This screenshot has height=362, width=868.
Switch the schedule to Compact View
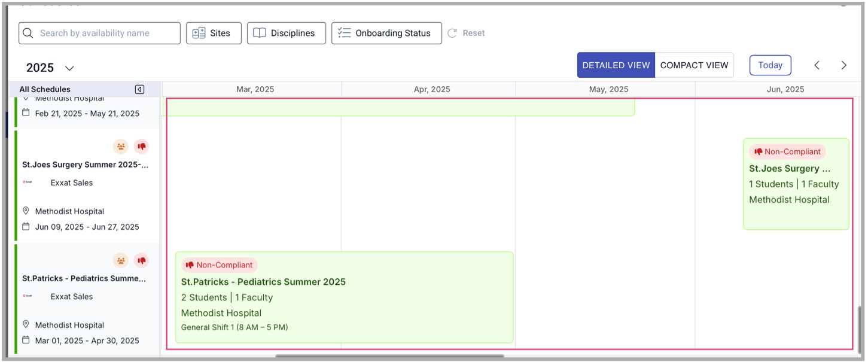694,65
